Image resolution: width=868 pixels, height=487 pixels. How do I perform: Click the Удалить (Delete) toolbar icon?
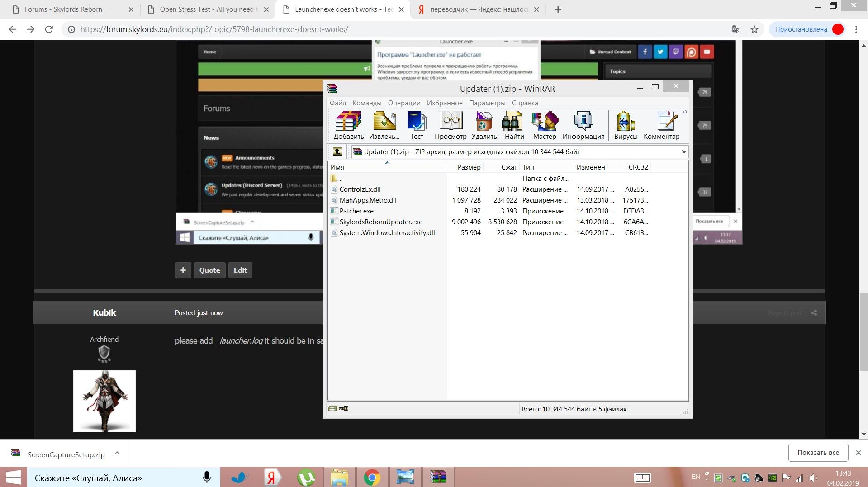[x=484, y=125]
